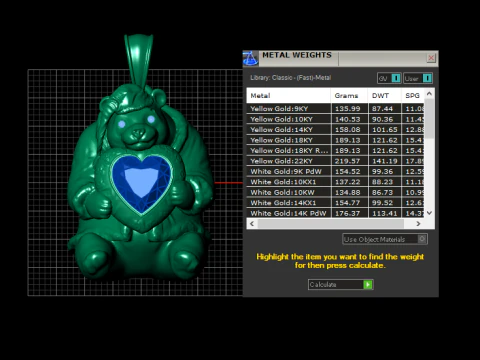Click scroll right arrow of metal table

click(418, 224)
